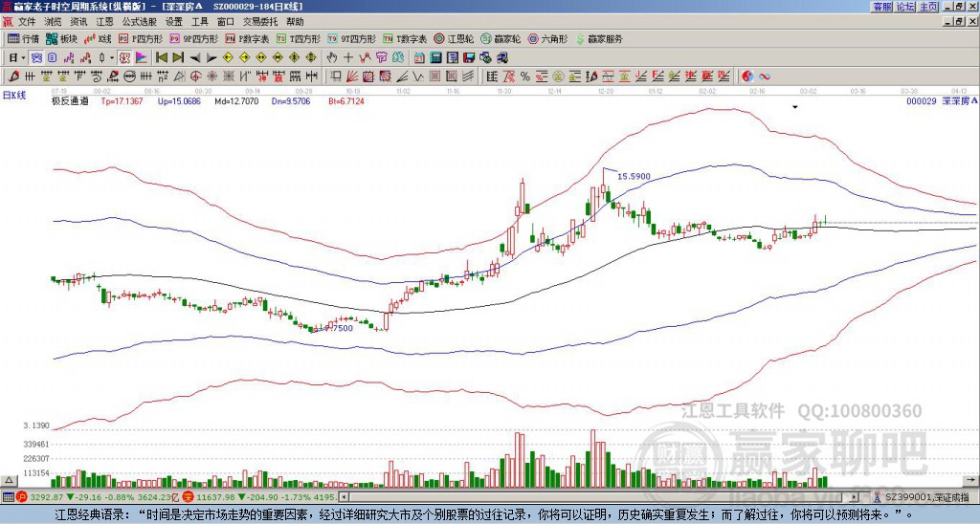Open the 赢家轮 tool
Screen dimensions: 980x524
coord(501,38)
